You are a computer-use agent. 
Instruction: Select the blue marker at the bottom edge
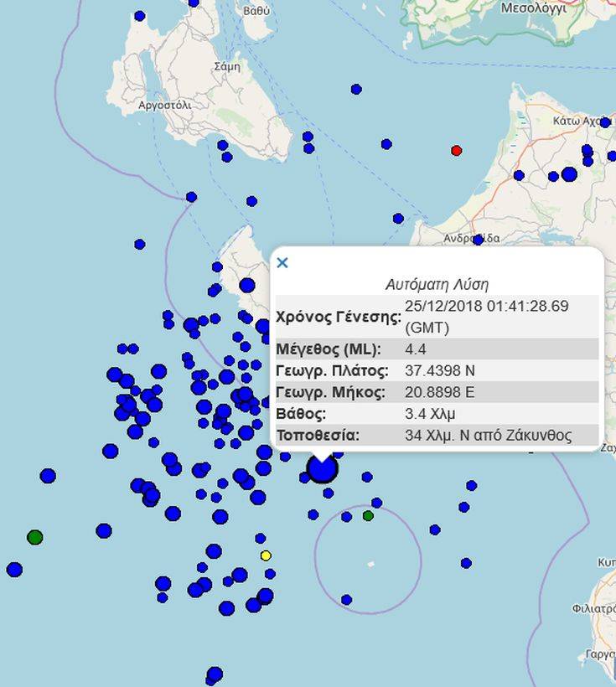[x=215, y=674]
